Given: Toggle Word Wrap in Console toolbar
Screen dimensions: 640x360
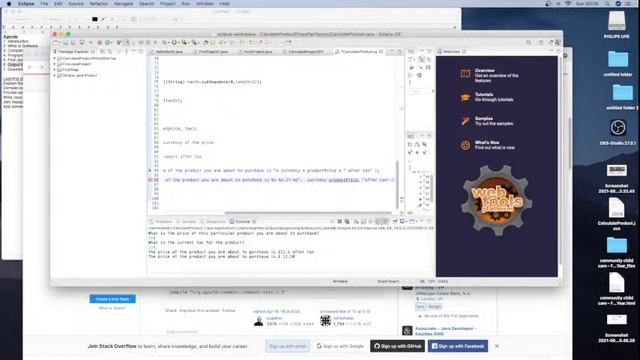Looking at the screenshot, I should (x=371, y=222).
